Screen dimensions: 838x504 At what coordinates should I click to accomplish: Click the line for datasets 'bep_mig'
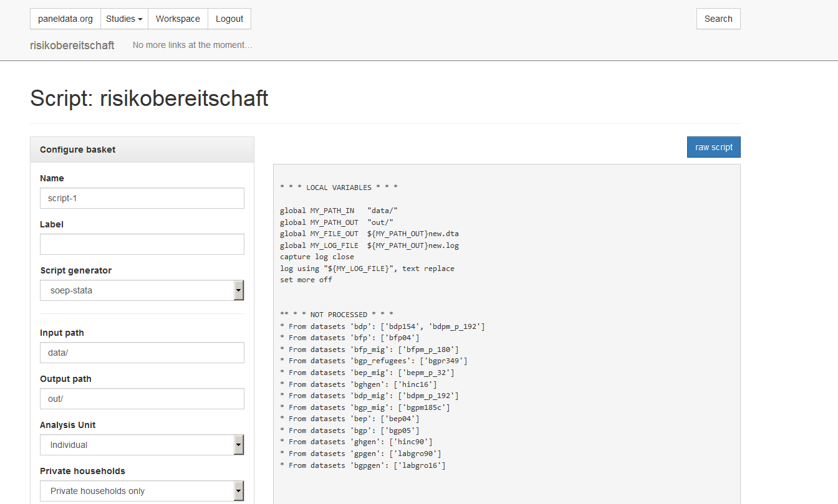click(367, 373)
